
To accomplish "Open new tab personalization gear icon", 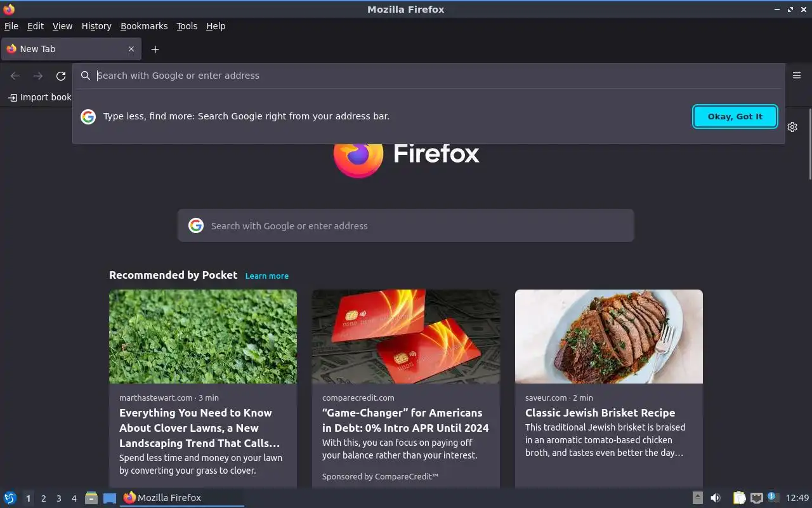I will tap(792, 127).
